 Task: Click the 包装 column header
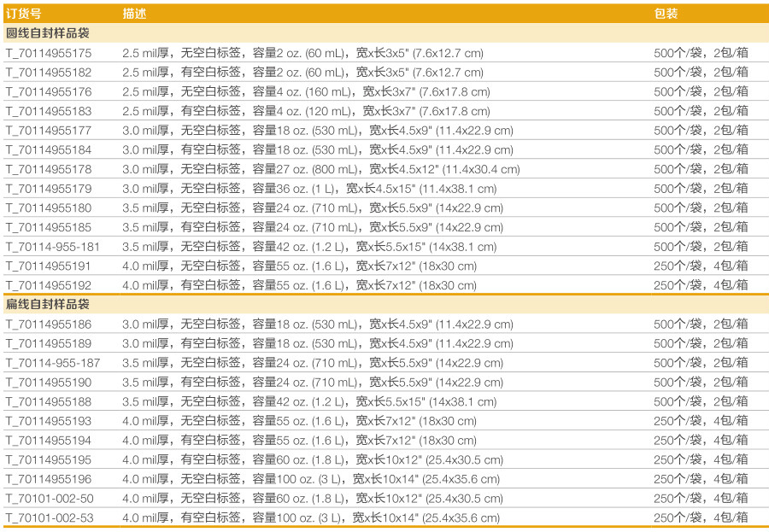[x=666, y=14]
